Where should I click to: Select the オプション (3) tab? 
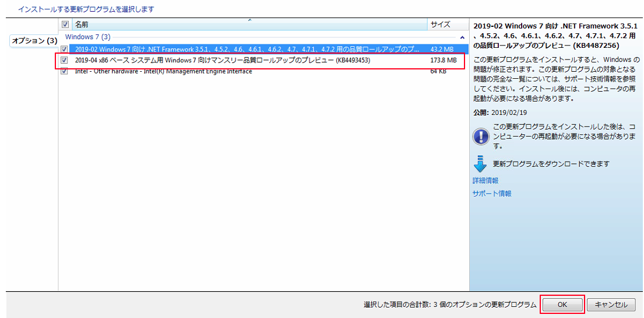pos(34,41)
